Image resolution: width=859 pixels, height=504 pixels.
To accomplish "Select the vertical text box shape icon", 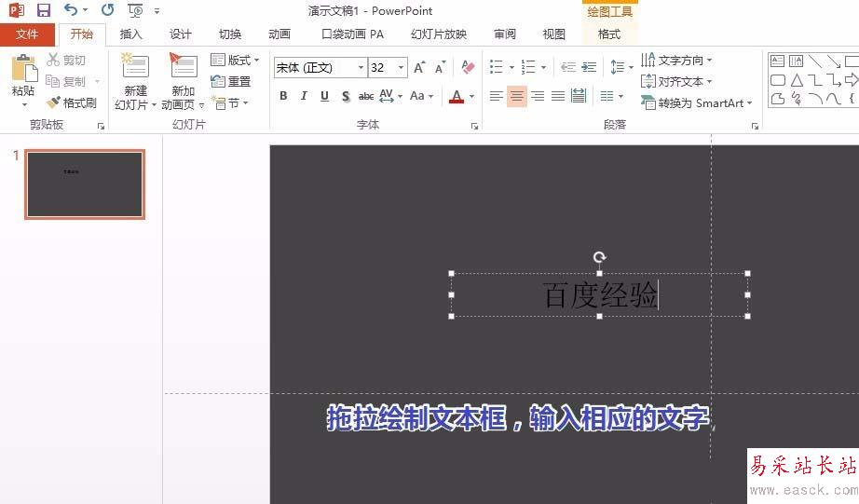I will click(796, 61).
